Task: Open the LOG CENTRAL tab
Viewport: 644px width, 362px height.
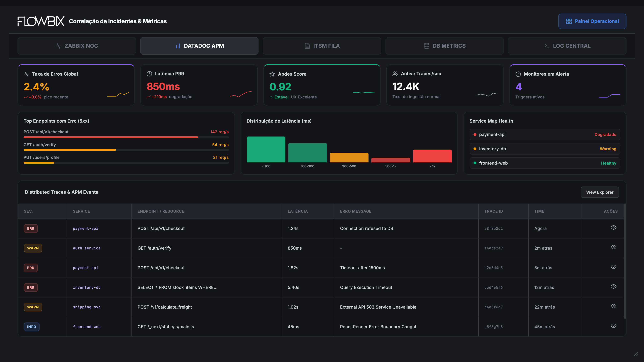Action: pyautogui.click(x=567, y=46)
